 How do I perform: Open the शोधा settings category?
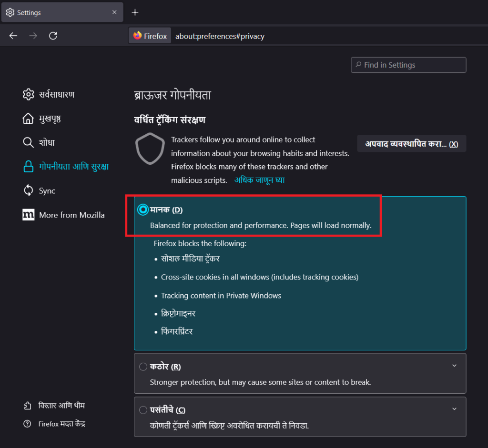click(x=47, y=143)
